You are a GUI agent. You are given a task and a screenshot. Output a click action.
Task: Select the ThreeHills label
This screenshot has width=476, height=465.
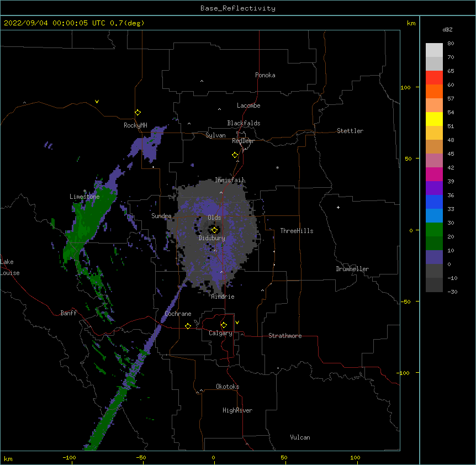[x=297, y=231]
